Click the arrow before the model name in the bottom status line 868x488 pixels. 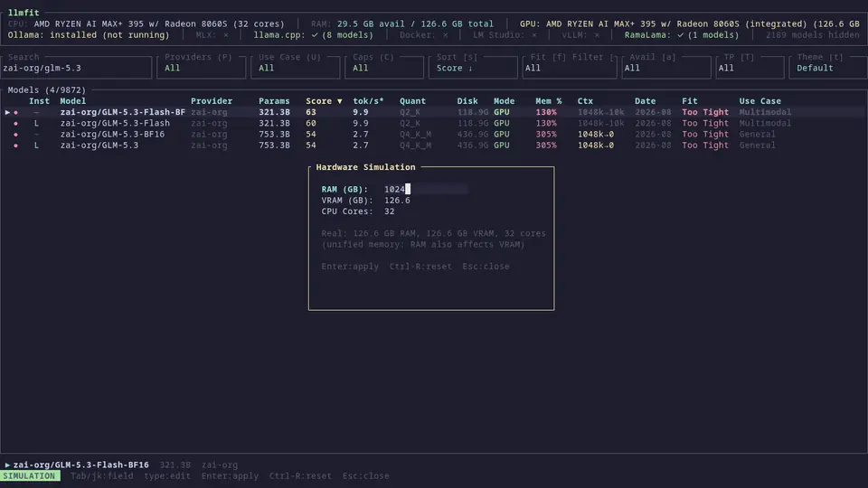point(8,465)
